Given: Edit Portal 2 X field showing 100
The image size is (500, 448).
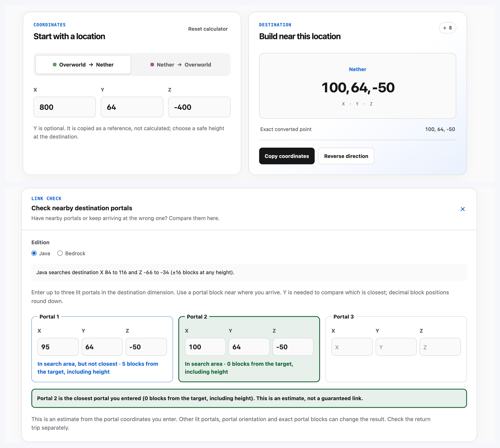Looking at the screenshot, I should [x=205, y=347].
